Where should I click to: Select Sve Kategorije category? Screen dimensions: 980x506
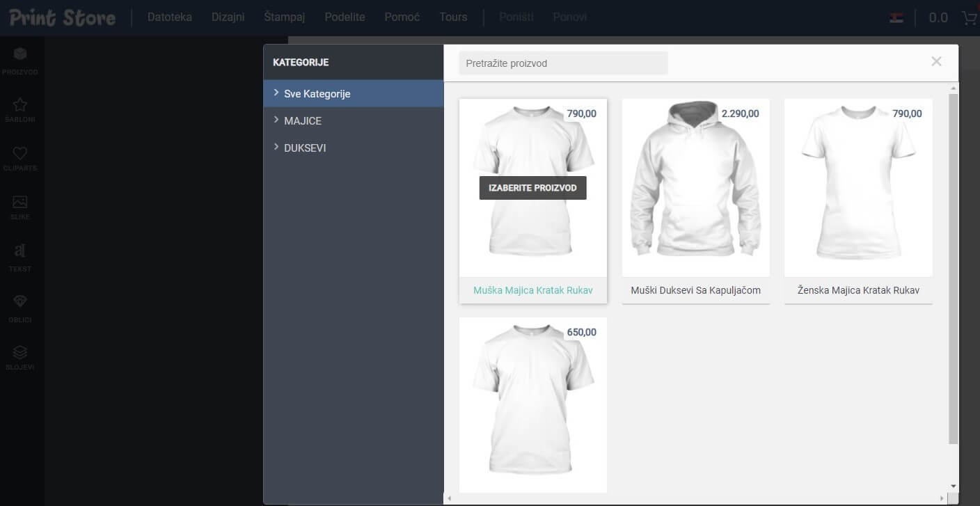tap(354, 93)
